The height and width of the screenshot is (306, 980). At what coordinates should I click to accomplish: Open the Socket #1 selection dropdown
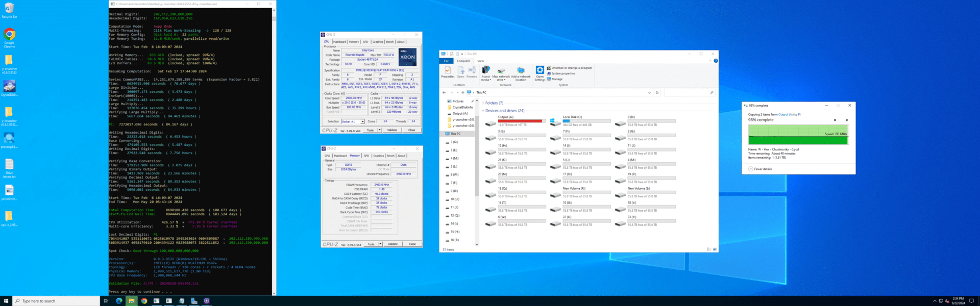pyautogui.click(x=362, y=121)
